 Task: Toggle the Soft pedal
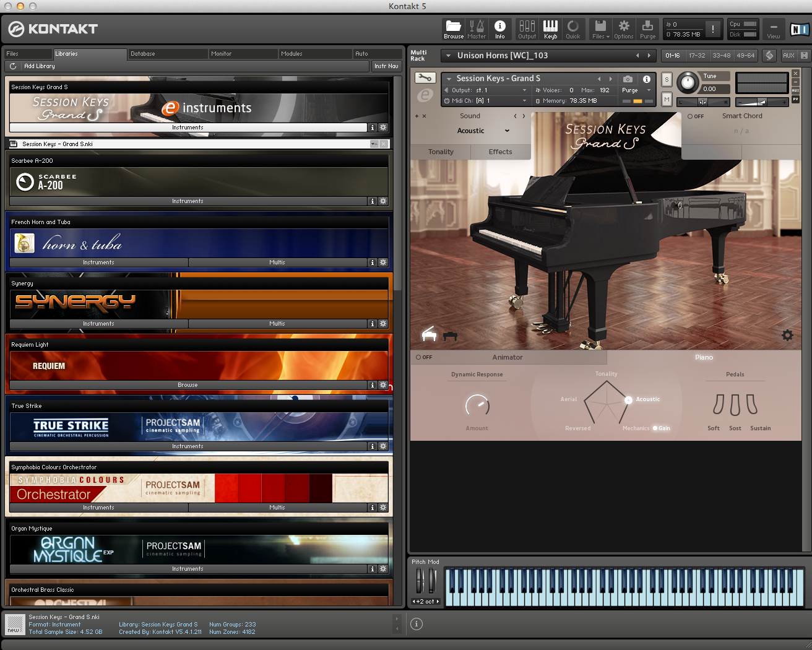coord(718,404)
